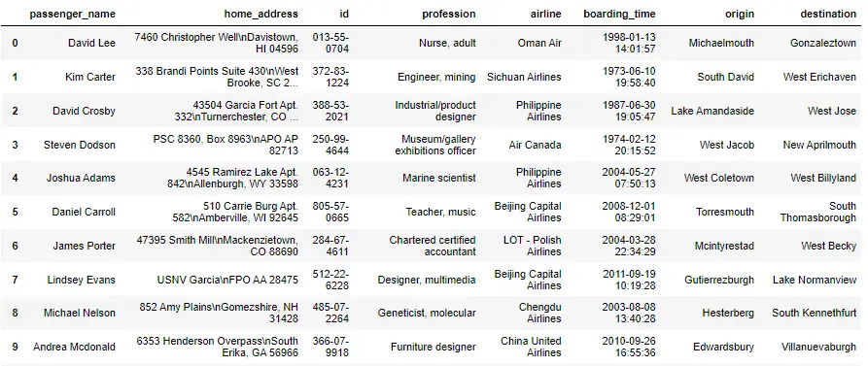Select row index 0
Image resolution: width=868 pixels, height=366 pixels.
coord(15,43)
